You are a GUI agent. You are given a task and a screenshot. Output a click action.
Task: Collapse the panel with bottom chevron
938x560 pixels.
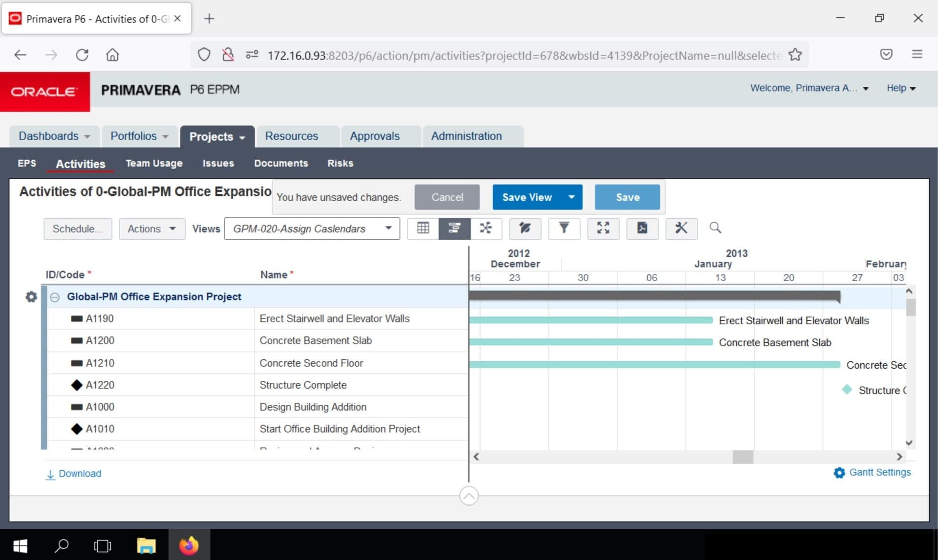469,496
